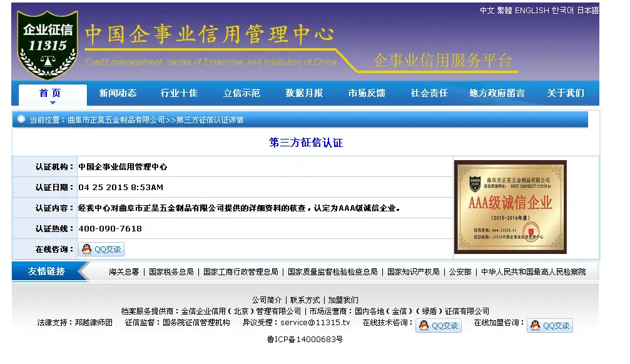Click the 国务院征信管理机构 text

coord(196,323)
